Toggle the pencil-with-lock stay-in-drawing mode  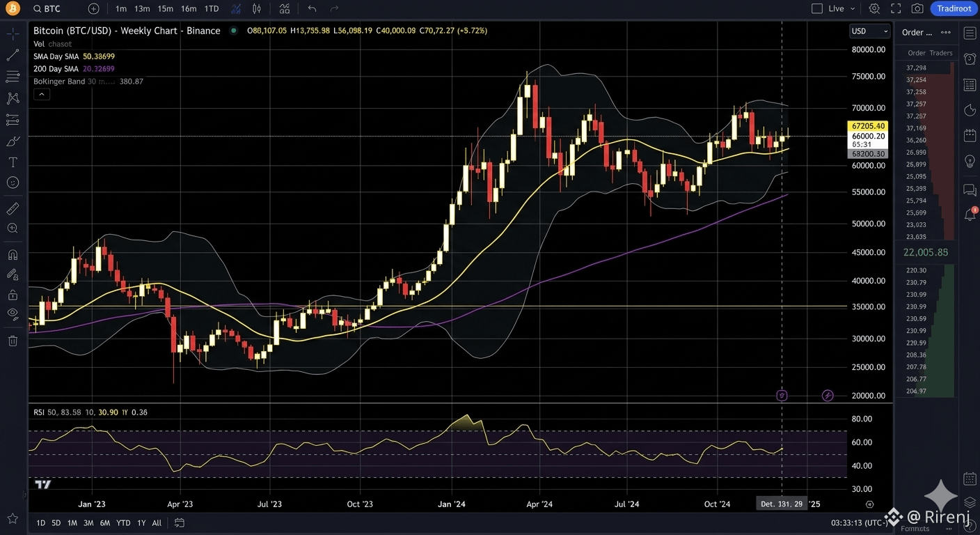click(x=13, y=274)
